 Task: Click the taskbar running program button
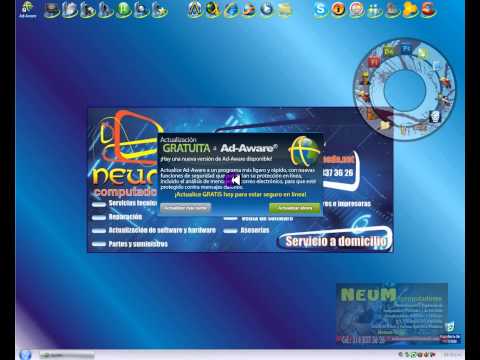point(67,355)
